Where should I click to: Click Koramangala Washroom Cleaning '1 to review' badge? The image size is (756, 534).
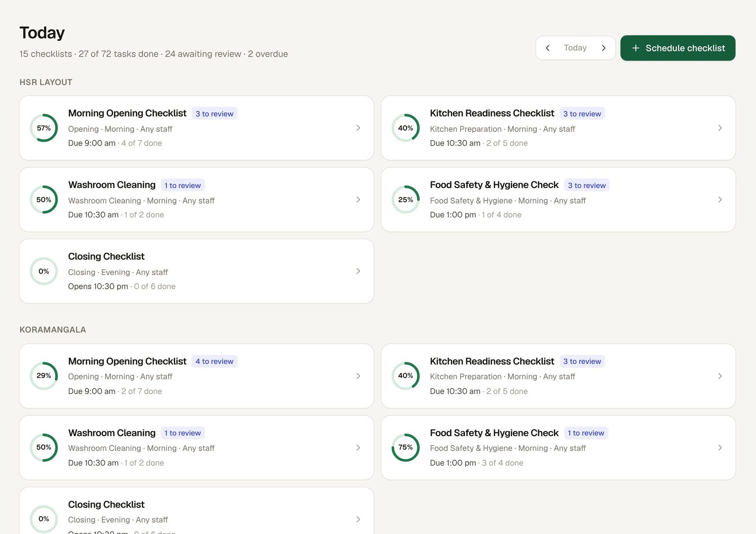click(x=182, y=433)
